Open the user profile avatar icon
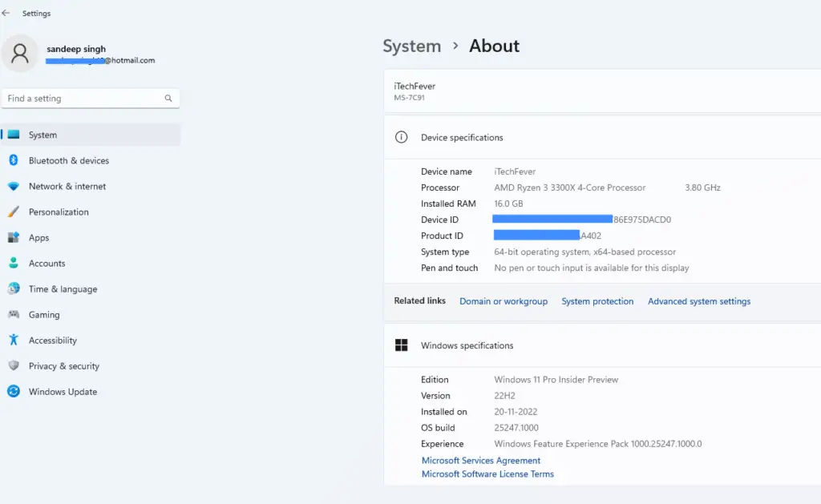Screen dimensions: 821x504 tap(20, 54)
